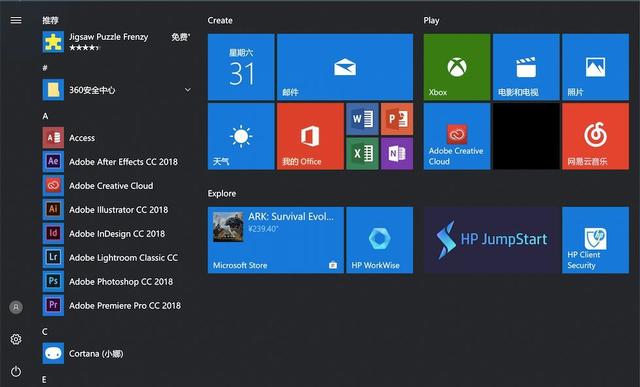
Task: Click the Power button
Action: pyautogui.click(x=16, y=371)
